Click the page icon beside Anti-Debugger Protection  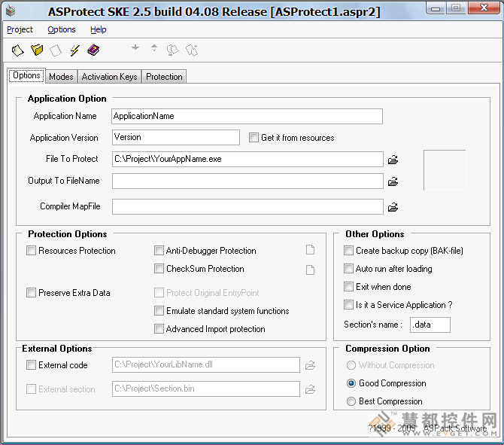[x=310, y=250]
